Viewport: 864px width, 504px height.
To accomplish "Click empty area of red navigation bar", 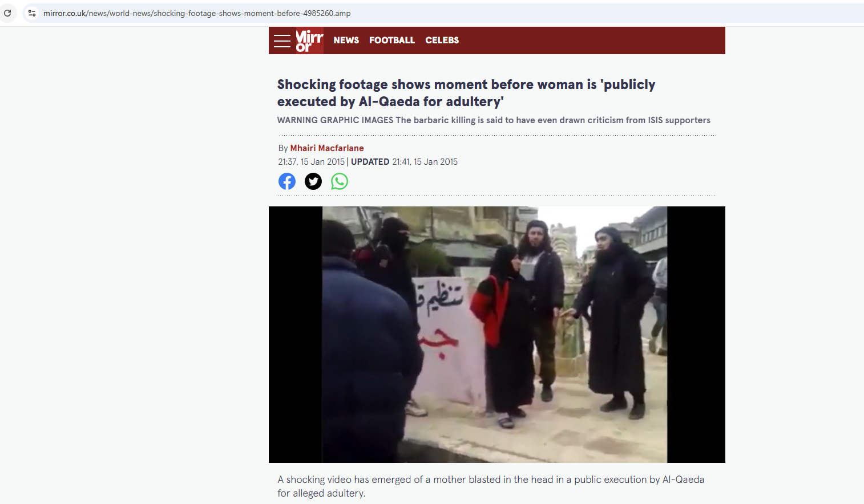I will tap(594, 40).
